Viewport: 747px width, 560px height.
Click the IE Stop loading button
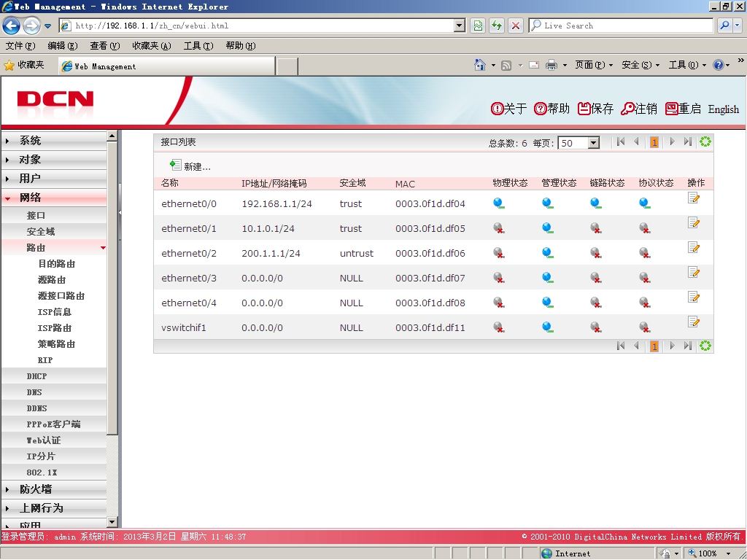(516, 26)
